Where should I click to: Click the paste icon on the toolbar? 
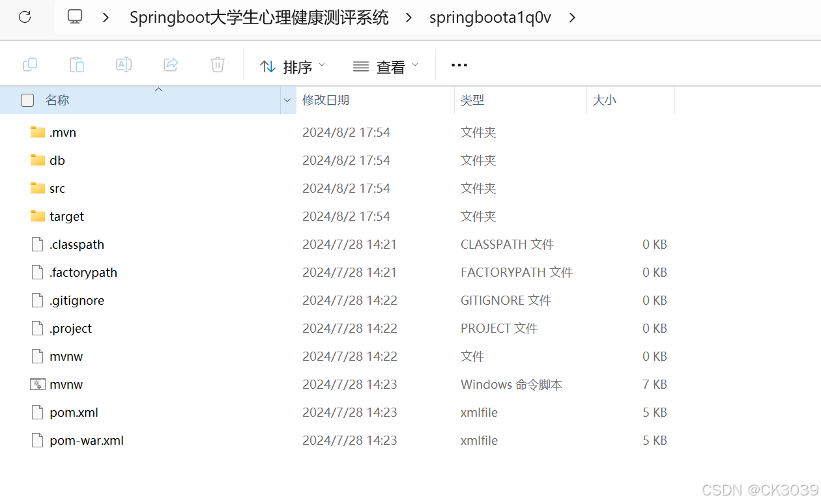(x=76, y=64)
